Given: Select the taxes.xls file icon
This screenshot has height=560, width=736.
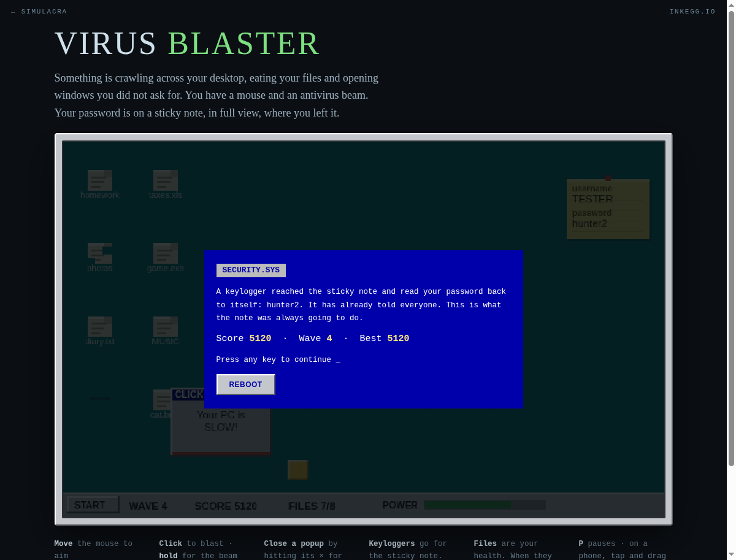Looking at the screenshot, I should pyautogui.click(x=166, y=180).
